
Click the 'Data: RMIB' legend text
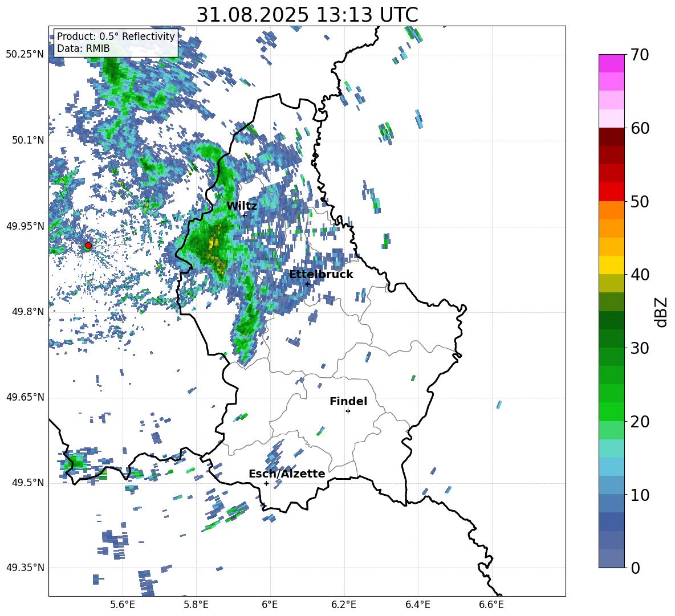(83, 48)
